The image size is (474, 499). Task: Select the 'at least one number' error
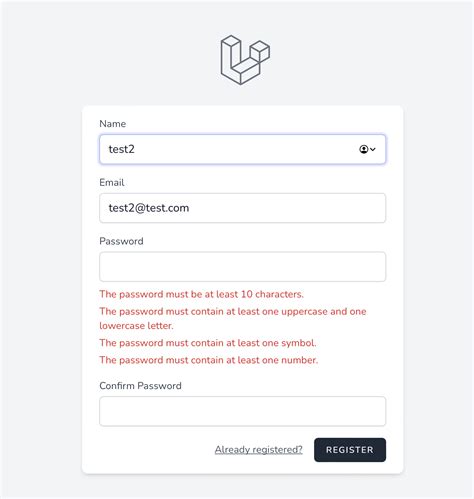tap(209, 360)
